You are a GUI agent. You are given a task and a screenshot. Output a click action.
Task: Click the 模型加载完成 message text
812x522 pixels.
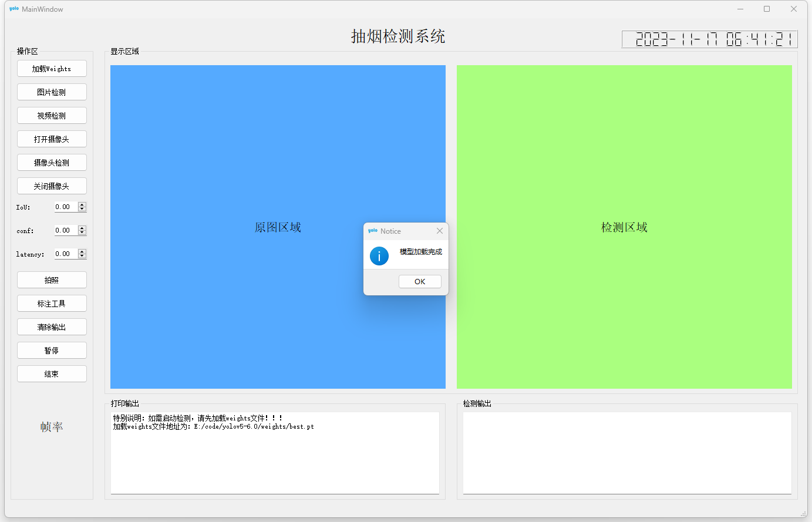click(x=421, y=252)
